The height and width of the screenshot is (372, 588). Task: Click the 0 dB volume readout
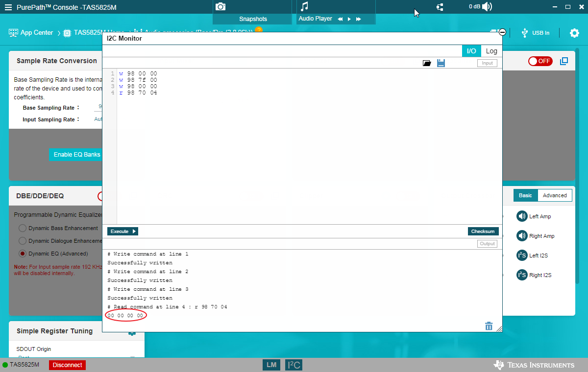point(474,7)
